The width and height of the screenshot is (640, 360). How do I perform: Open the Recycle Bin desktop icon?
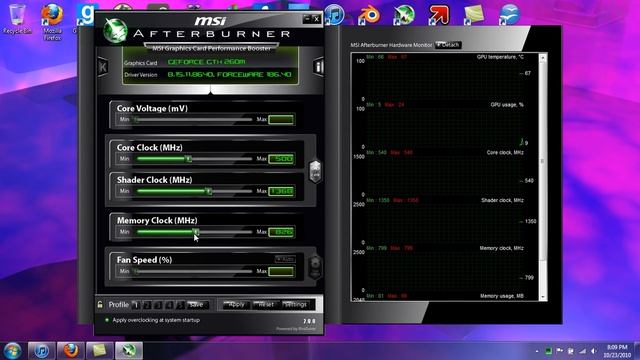coord(17,19)
